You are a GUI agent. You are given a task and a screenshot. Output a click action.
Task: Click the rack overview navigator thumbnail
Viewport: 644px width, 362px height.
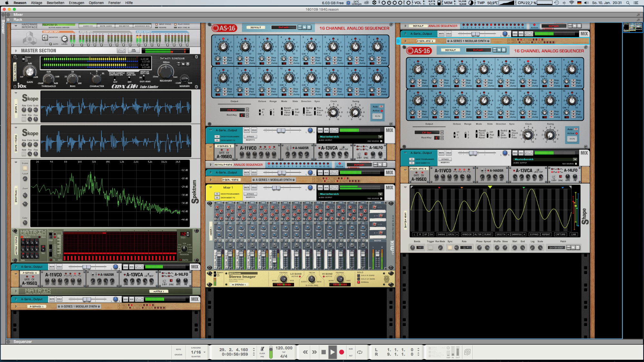[633, 27]
